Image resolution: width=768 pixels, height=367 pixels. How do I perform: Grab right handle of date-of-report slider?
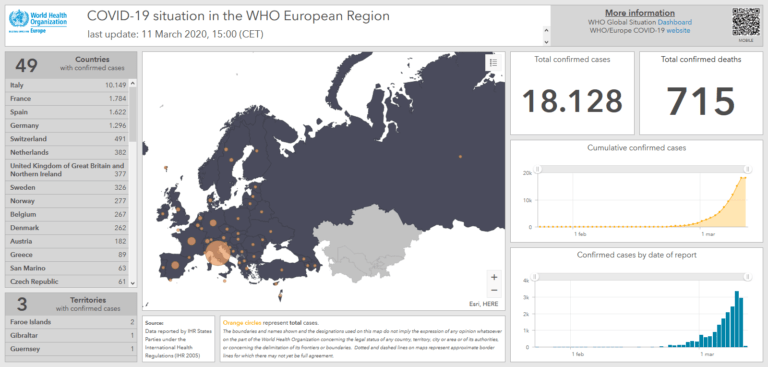tap(747, 277)
